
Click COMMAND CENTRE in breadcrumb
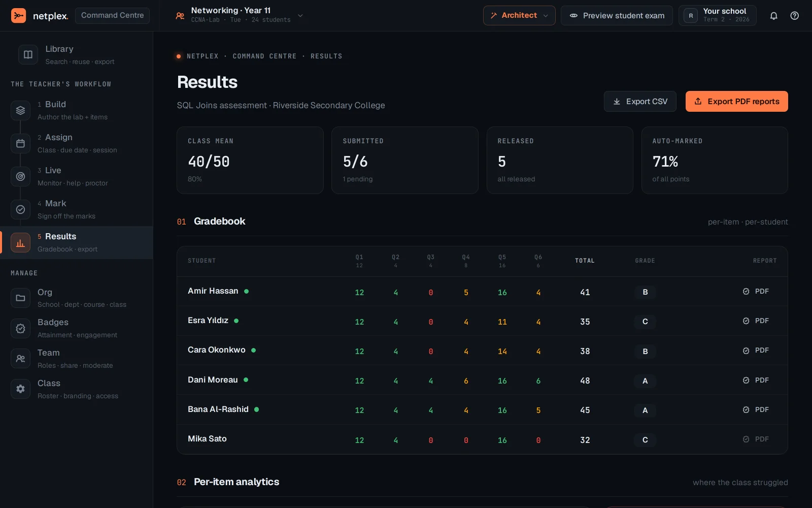(264, 56)
